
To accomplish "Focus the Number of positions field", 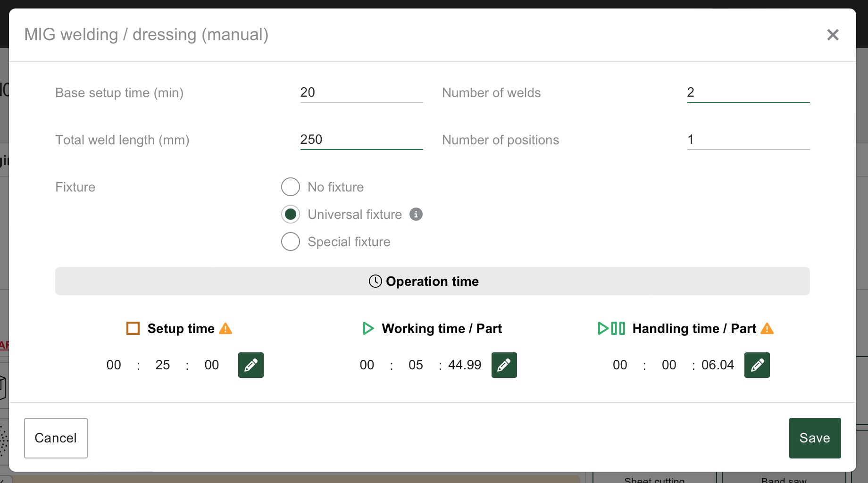I will [x=748, y=140].
